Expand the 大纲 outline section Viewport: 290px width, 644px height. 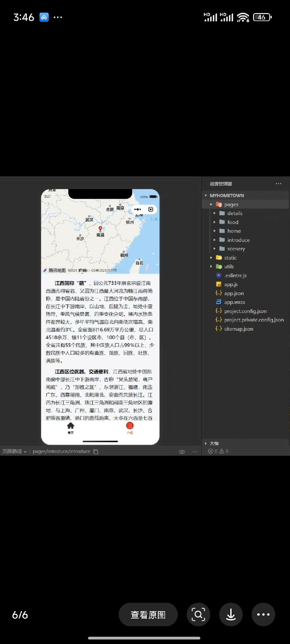(x=206, y=443)
